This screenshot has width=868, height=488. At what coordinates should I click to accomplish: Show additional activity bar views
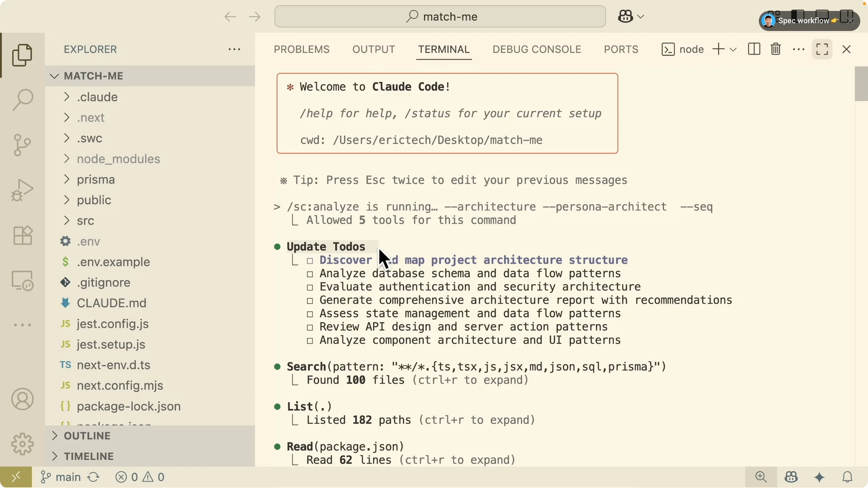tap(22, 325)
